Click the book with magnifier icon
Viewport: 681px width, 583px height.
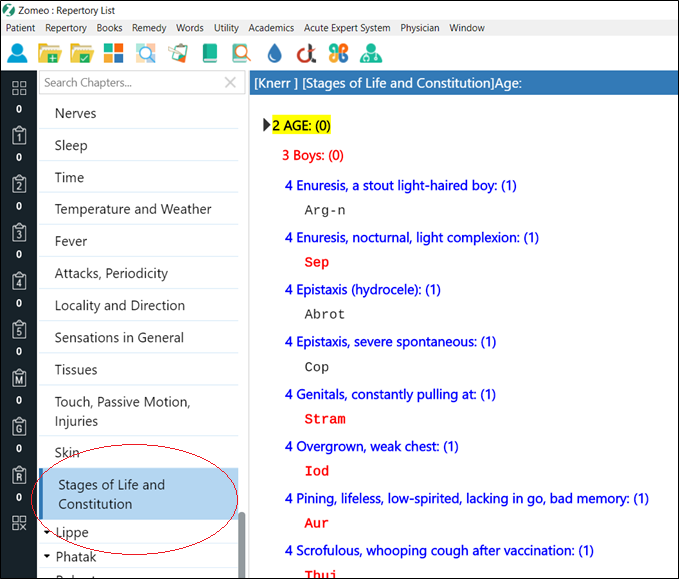click(x=241, y=53)
